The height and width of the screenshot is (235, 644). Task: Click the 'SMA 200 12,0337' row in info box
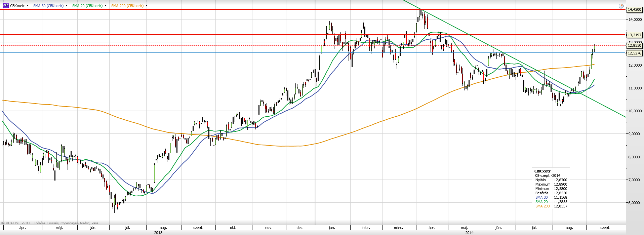(x=551, y=206)
